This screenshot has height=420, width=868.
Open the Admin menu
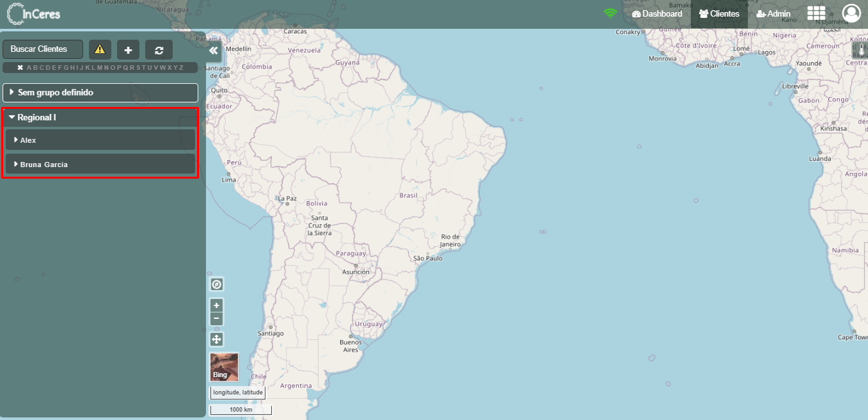click(x=773, y=13)
